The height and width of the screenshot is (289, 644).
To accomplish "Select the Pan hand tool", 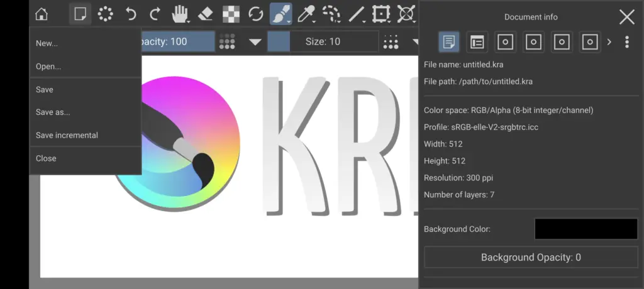I will tap(181, 14).
